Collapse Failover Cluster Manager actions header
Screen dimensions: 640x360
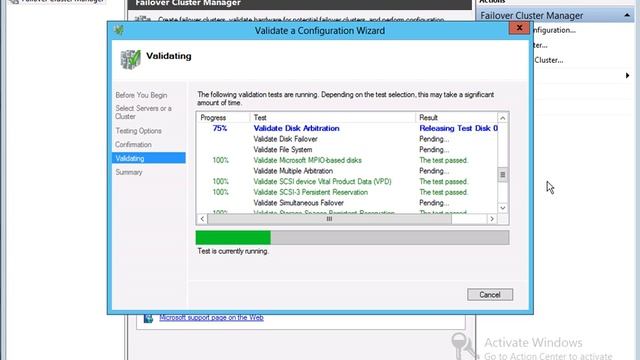coord(627,16)
